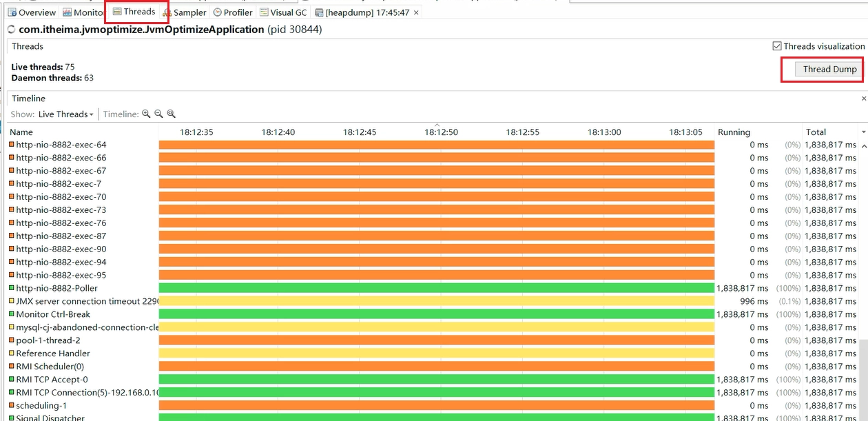868x421 pixels.
Task: Click the Profiler tab clock icon
Action: [x=218, y=12]
